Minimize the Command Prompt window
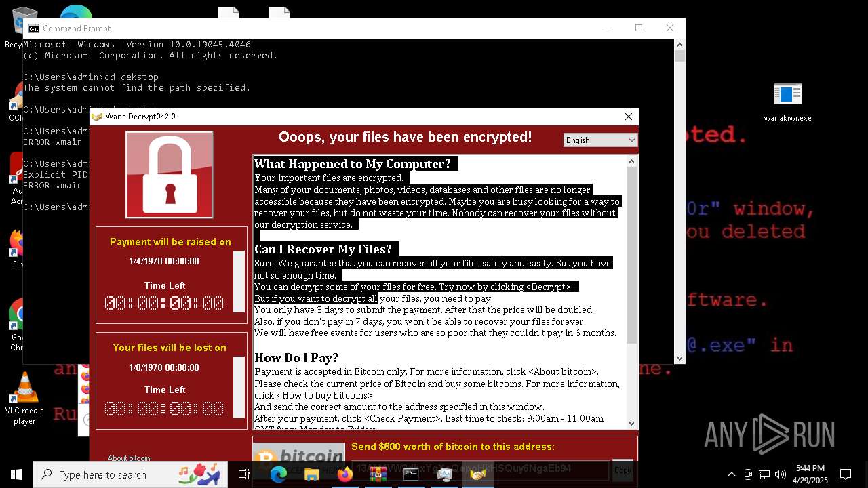The image size is (868, 488). (x=608, y=28)
